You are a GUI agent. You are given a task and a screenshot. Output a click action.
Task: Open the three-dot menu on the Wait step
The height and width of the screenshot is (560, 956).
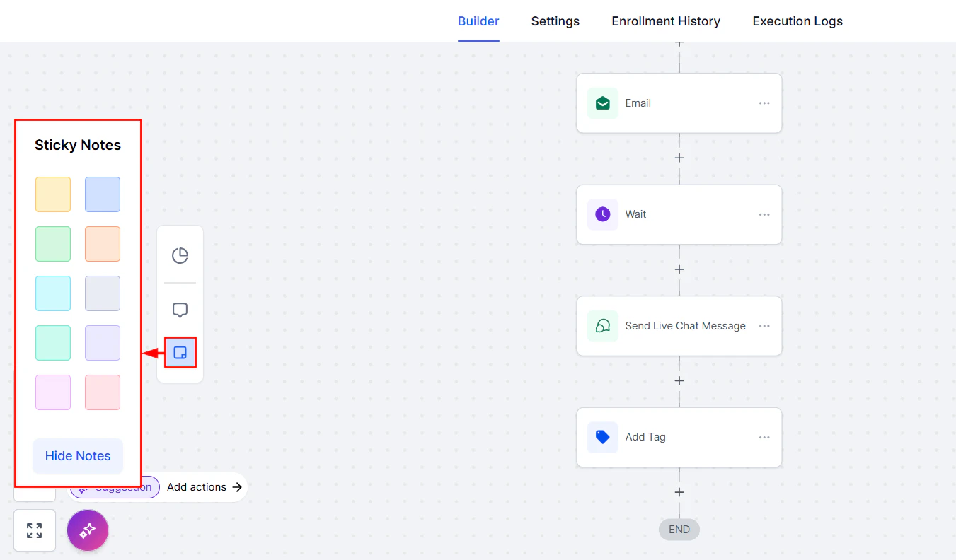764,214
